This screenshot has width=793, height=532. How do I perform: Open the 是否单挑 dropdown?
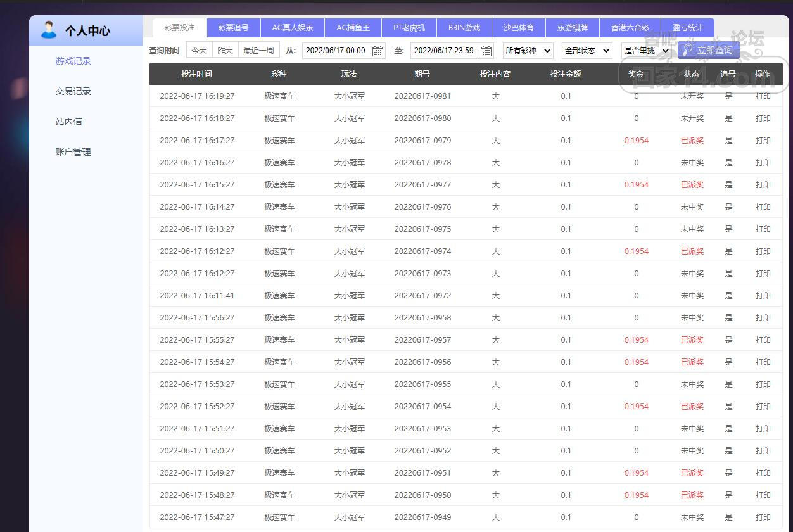646,51
